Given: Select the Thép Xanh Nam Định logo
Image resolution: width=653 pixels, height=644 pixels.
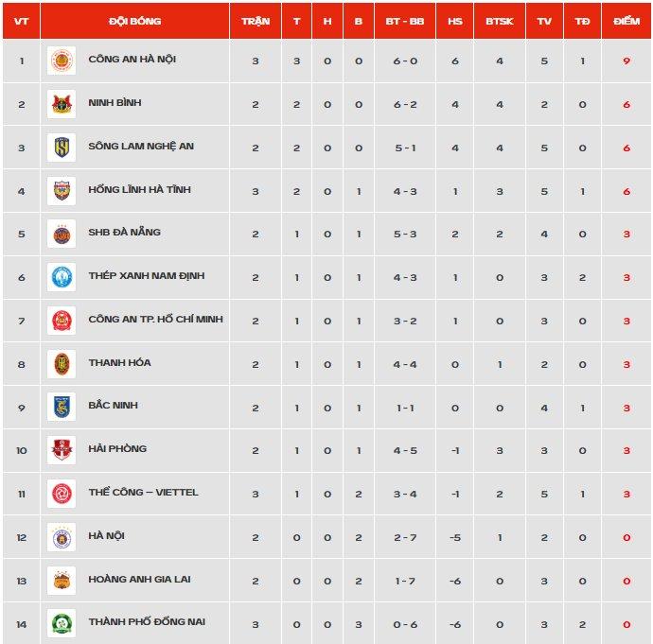Looking at the screenshot, I should 62,277.
